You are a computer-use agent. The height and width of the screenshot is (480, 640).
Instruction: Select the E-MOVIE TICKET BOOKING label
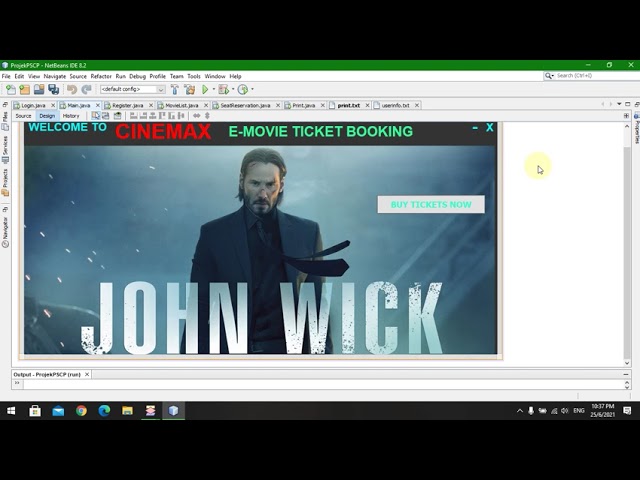321,131
